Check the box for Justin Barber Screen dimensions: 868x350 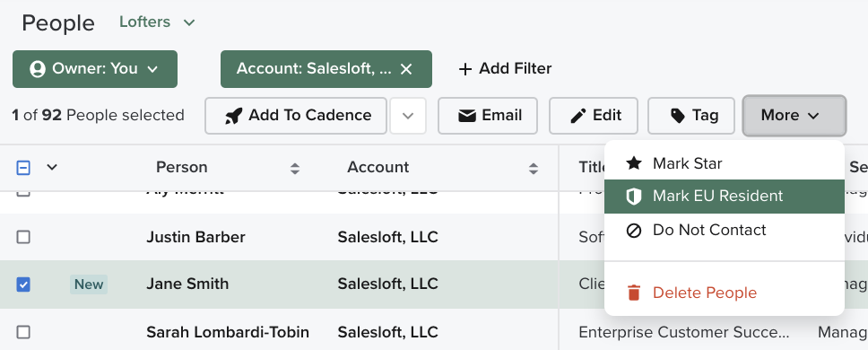coord(23,237)
